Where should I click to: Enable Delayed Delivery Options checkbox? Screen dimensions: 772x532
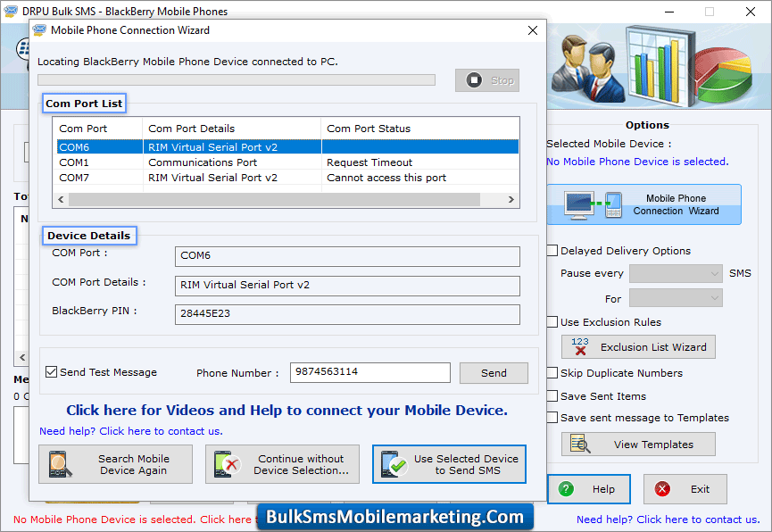[552, 251]
